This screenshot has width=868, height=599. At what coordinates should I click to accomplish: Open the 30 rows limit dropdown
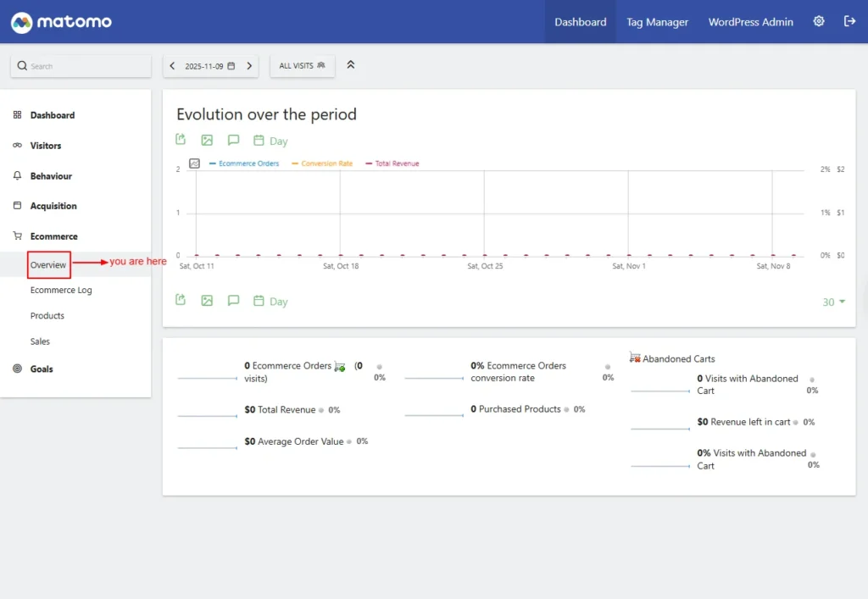pos(833,302)
